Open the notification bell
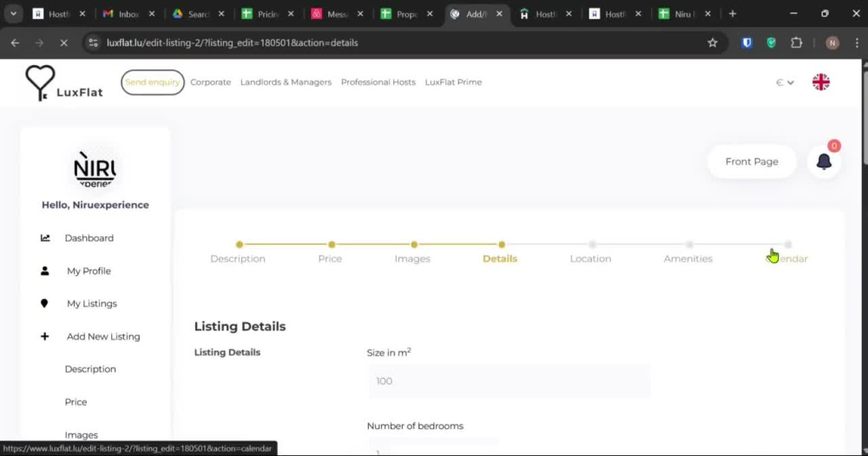The width and height of the screenshot is (868, 456). 824,162
